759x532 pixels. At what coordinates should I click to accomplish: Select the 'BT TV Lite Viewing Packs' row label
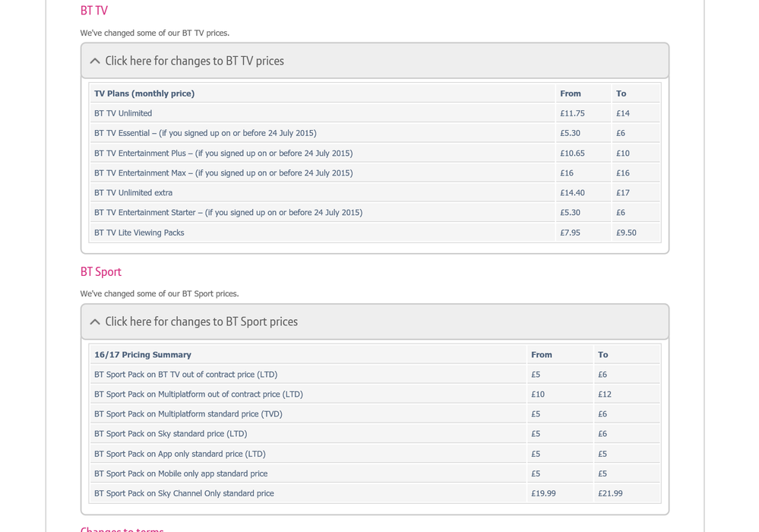point(139,233)
